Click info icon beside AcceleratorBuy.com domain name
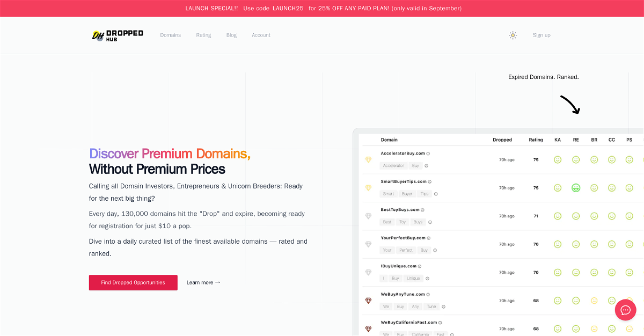The width and height of the screenshot is (644, 336). pos(428,154)
